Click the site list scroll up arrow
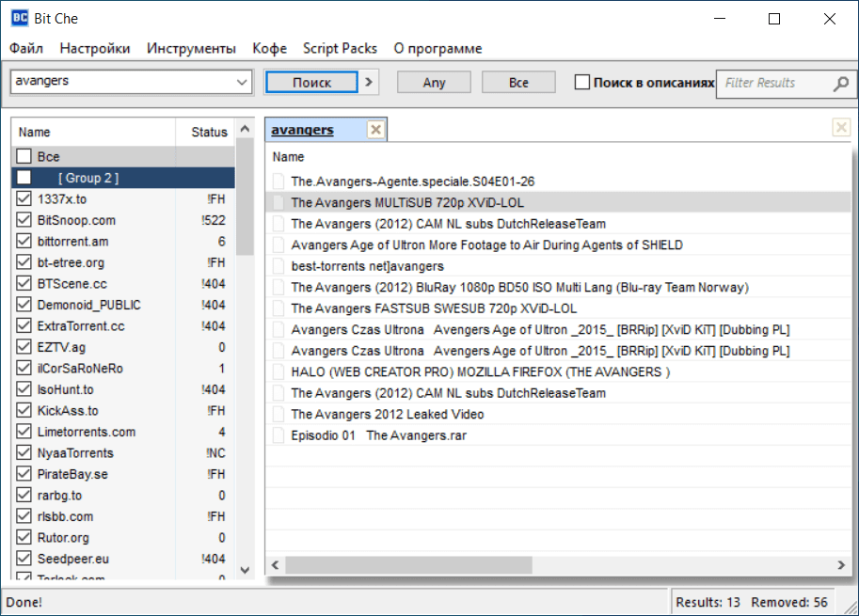This screenshot has height=616, width=859. [245, 129]
